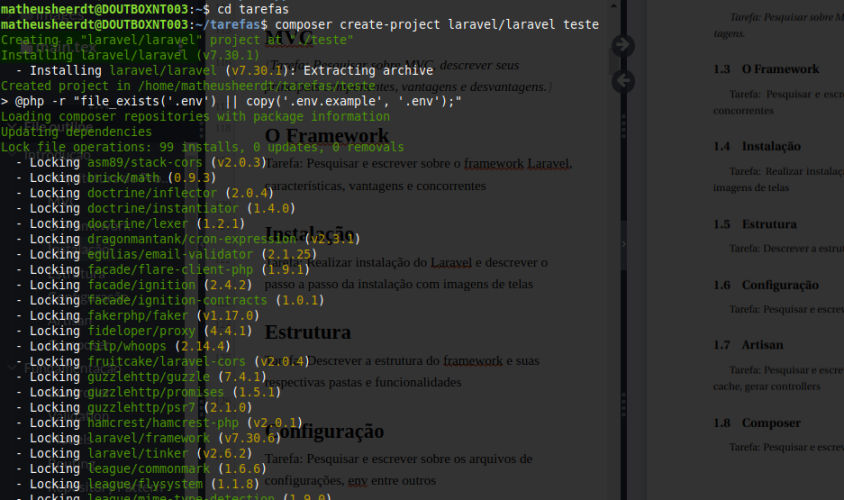The image size is (844, 500).
Task: Click the 'doctrine/instantiator' package name
Action: click(x=163, y=208)
